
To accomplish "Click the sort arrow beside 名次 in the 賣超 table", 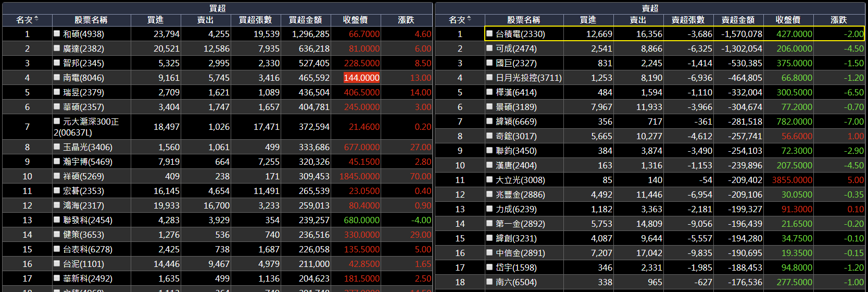I will pyautogui.click(x=469, y=19).
